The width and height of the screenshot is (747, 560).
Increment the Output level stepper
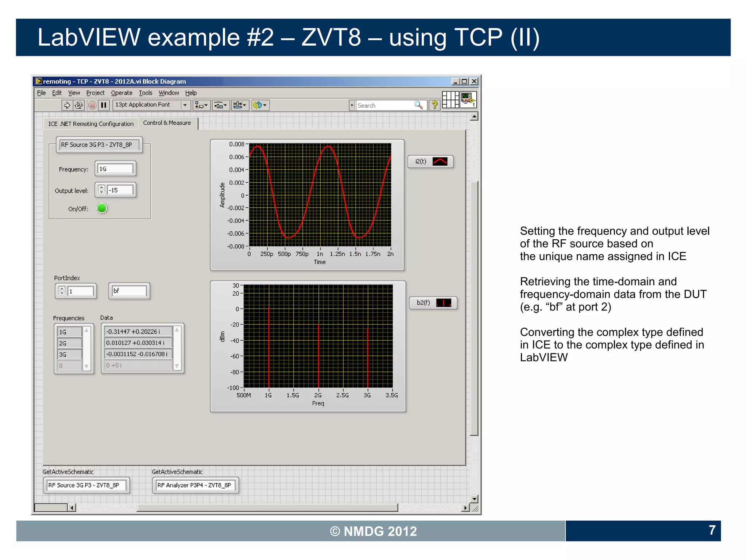point(102,188)
